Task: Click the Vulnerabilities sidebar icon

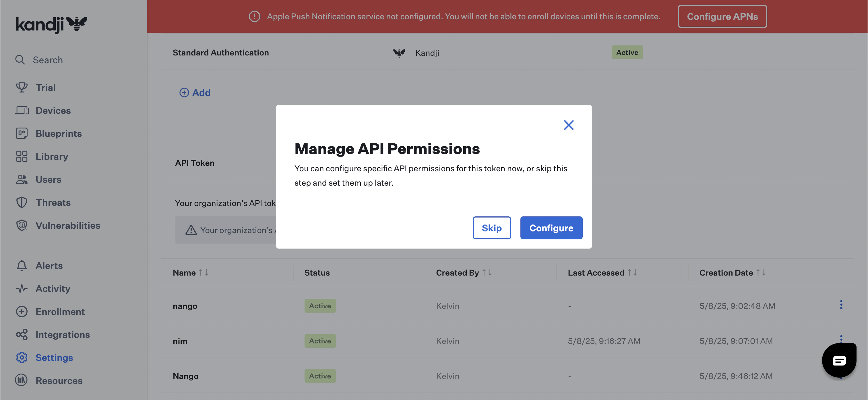Action: click(22, 225)
